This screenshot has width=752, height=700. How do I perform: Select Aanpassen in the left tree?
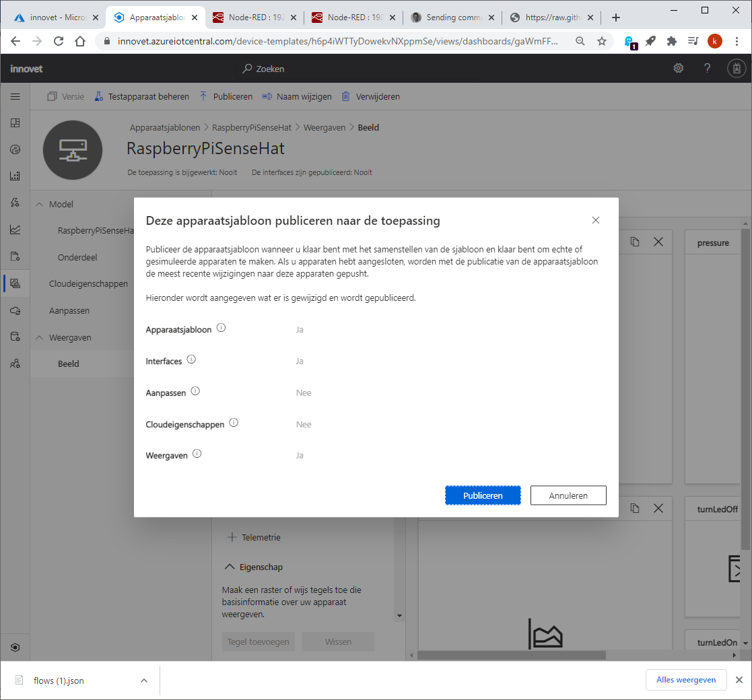point(69,311)
